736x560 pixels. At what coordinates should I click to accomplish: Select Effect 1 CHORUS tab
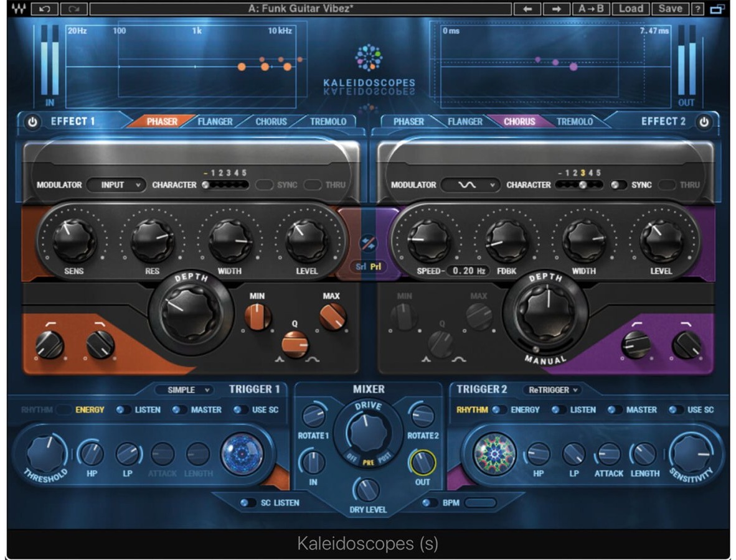[271, 121]
